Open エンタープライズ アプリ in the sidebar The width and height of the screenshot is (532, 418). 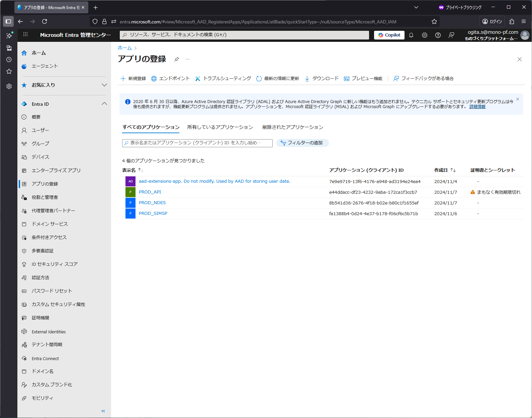pyautogui.click(x=56, y=170)
